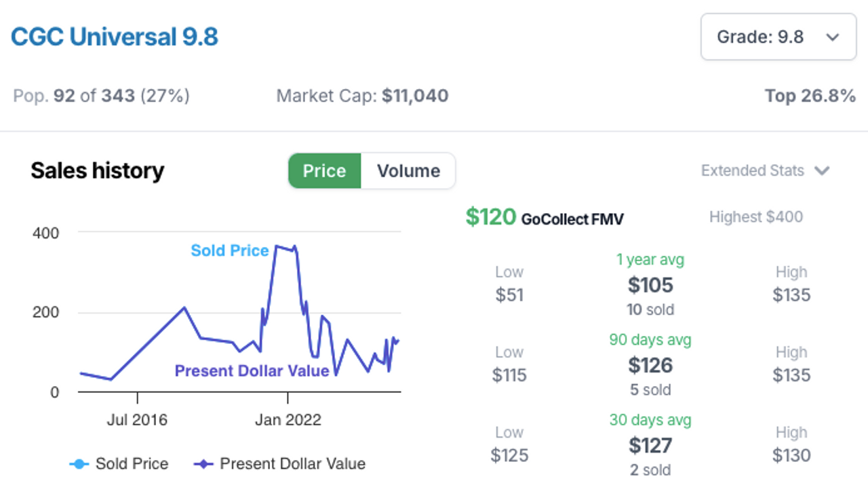Switch to the Volume chart view
Image resolution: width=868 pixels, height=496 pixels.
pyautogui.click(x=408, y=171)
